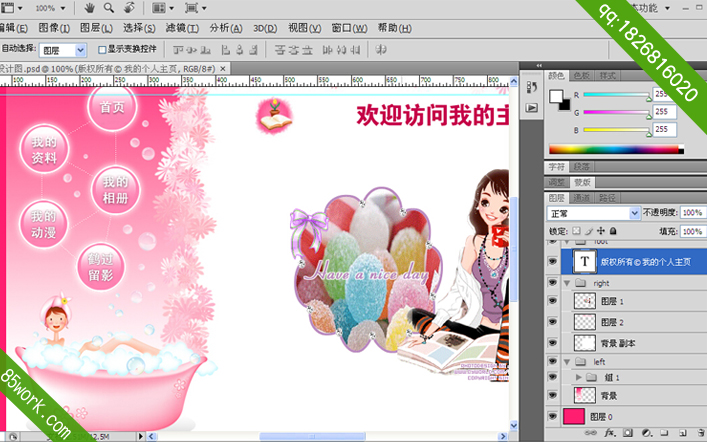Image resolution: width=707 pixels, height=442 pixels.
Task: Lock position move icon
Action: 601,231
